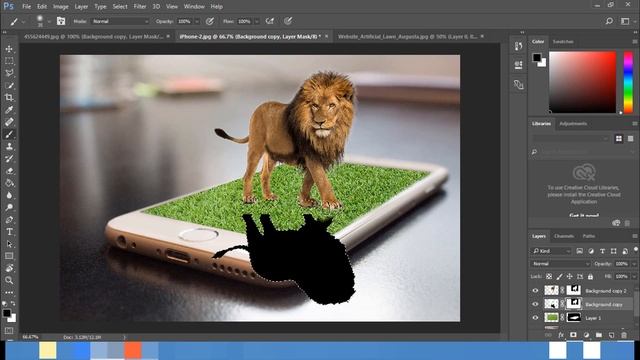Open the layer Opacity dropdown arrow
The image size is (640, 360).
pyautogui.click(x=634, y=264)
